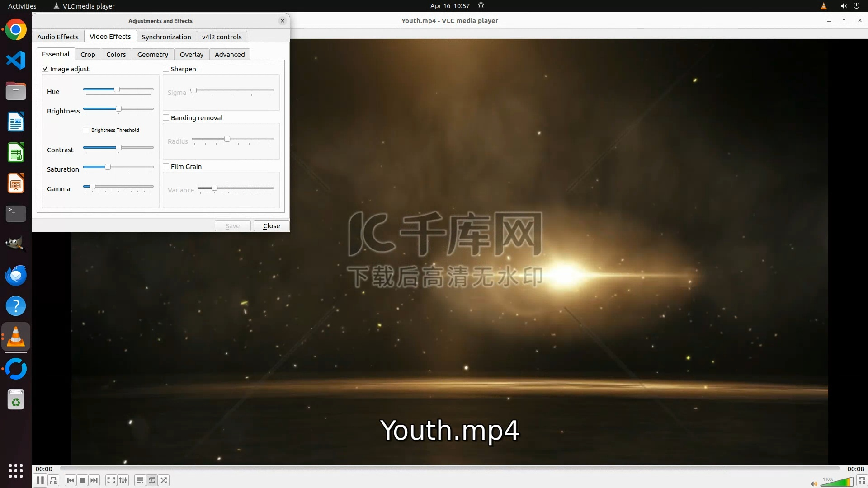The image size is (868, 488).
Task: Turn on the Film Grain checkbox
Action: click(x=166, y=166)
